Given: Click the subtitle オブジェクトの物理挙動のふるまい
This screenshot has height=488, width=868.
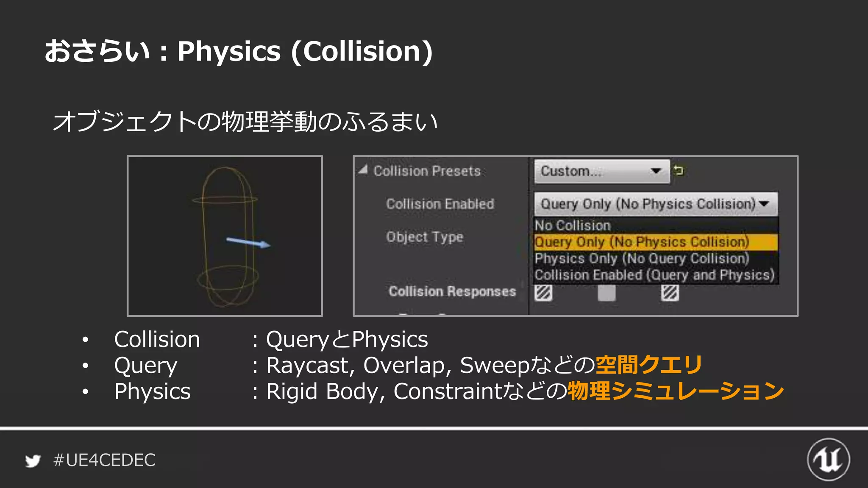Looking at the screenshot, I should point(245,122).
